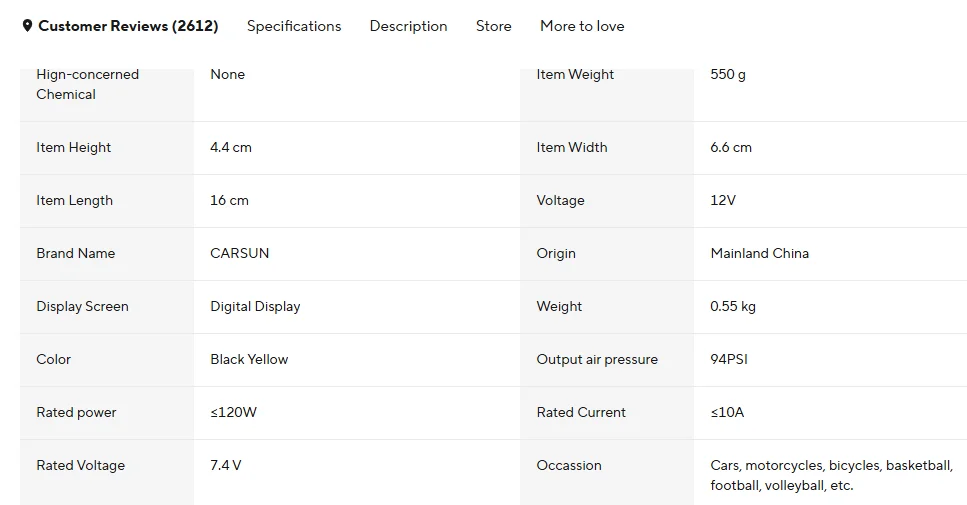Image resolution: width=967 pixels, height=505 pixels.
Task: Click the Mainland China origin value
Action: 759,253
